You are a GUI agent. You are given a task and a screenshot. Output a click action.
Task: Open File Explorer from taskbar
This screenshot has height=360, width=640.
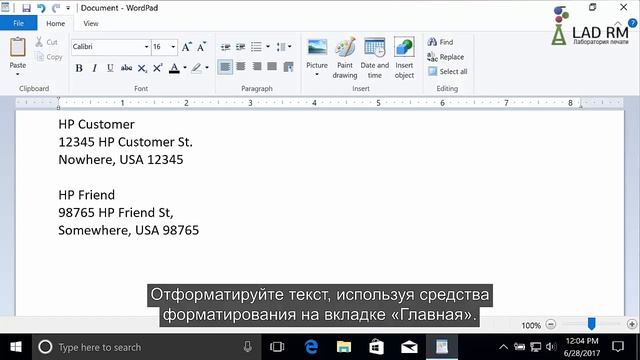coord(344,347)
